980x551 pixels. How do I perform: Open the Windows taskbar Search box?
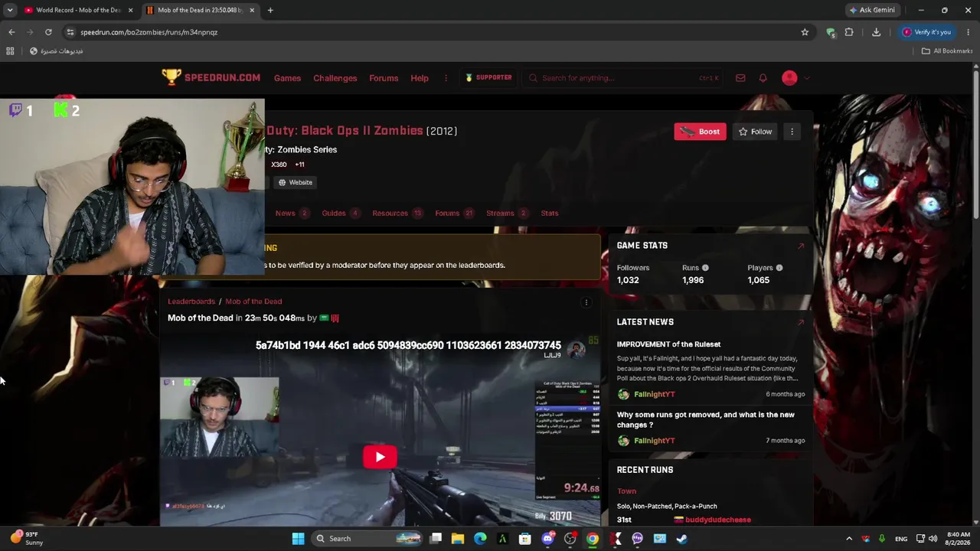tap(367, 539)
